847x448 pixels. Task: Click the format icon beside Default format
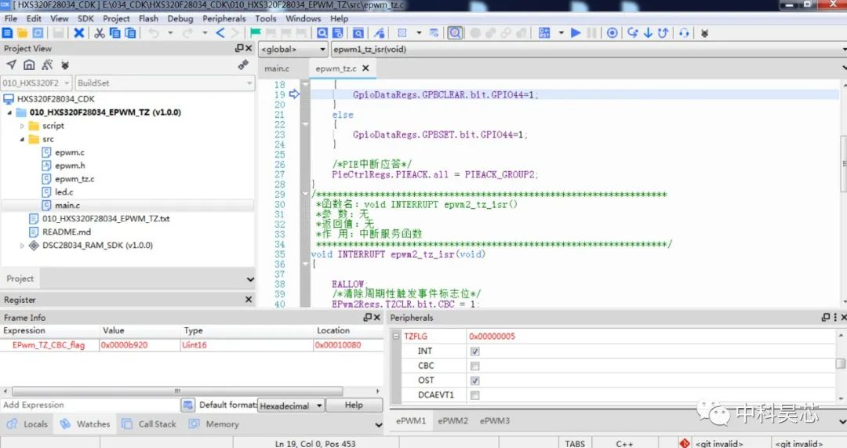pyautogui.click(x=187, y=405)
